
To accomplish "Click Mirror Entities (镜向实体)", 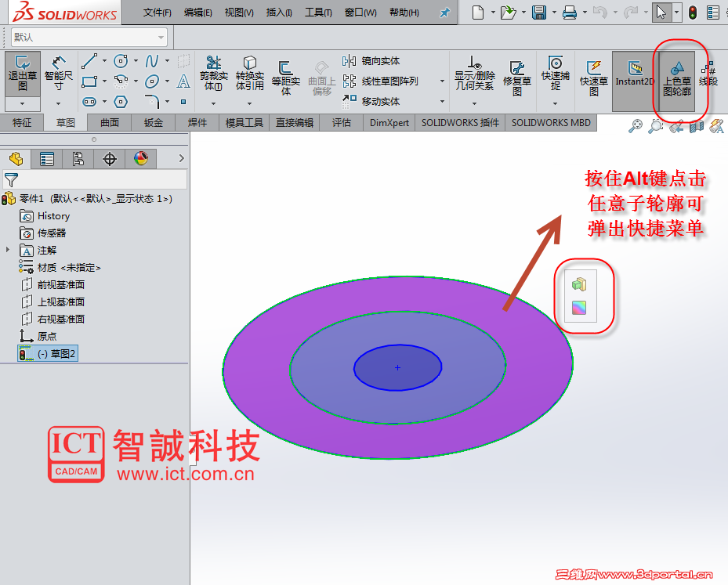I will pyautogui.click(x=371, y=61).
